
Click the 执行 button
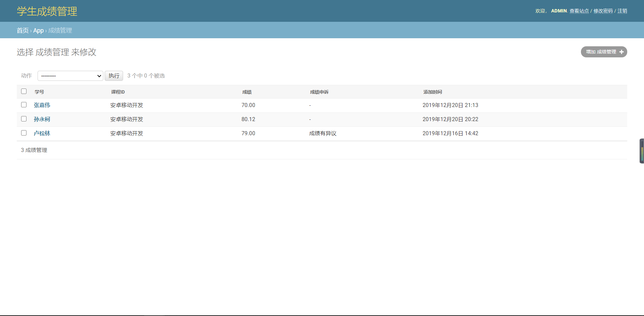point(114,76)
